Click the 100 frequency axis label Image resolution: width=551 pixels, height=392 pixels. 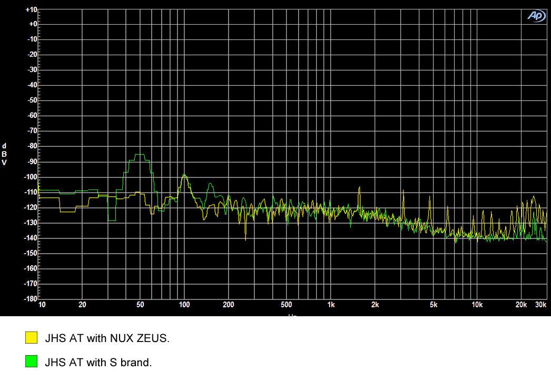tap(184, 305)
